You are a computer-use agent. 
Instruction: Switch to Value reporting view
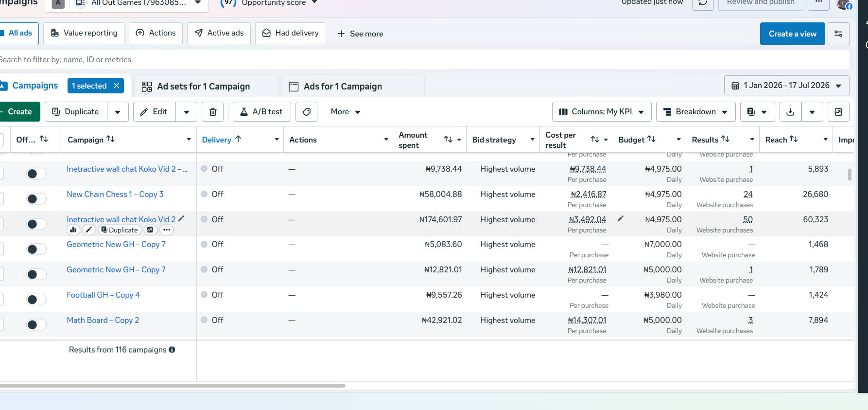pos(84,34)
